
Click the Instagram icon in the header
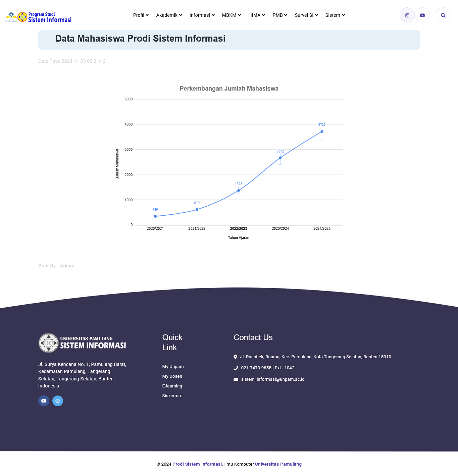[407, 15]
